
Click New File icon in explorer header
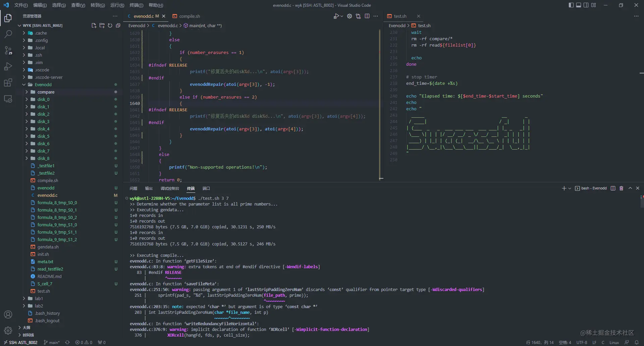coord(94,25)
